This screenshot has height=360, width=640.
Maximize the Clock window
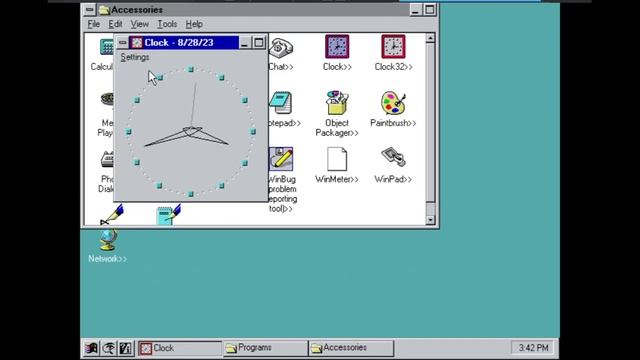(259, 42)
